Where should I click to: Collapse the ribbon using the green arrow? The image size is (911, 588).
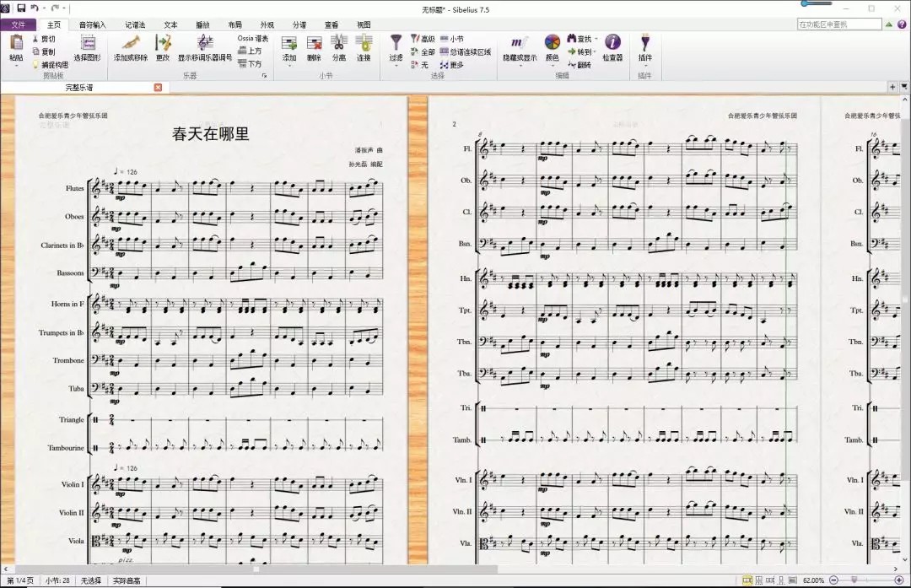click(889, 24)
